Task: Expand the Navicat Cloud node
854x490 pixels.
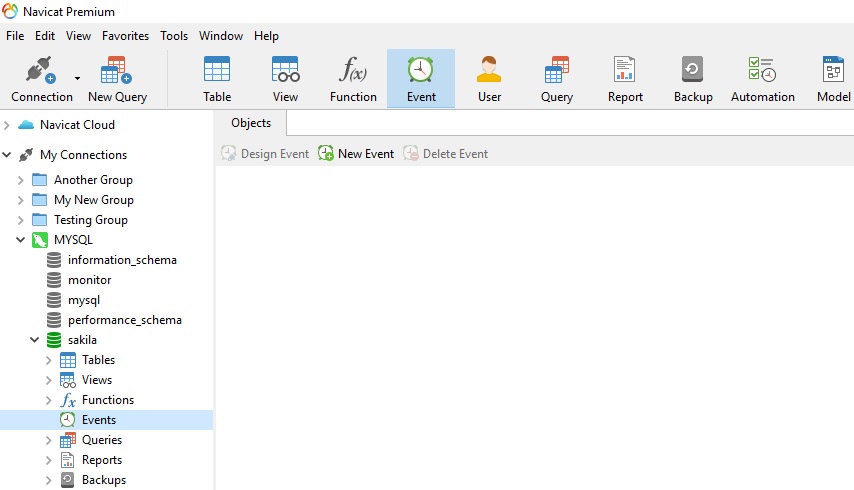Action: (x=7, y=125)
